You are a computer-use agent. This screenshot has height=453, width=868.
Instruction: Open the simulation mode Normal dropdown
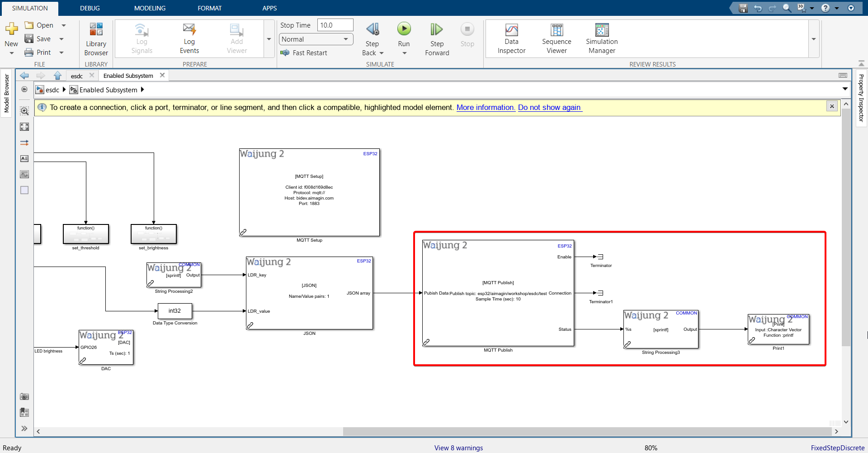pyautogui.click(x=316, y=39)
